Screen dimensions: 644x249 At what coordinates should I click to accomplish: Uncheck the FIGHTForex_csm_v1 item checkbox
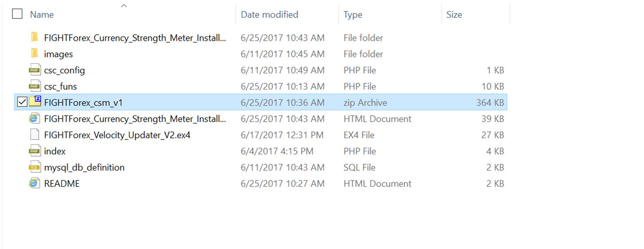tap(22, 102)
